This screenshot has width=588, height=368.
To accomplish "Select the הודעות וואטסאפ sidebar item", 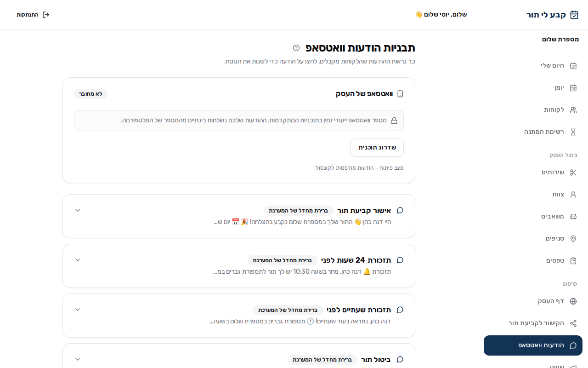I will [x=533, y=345].
